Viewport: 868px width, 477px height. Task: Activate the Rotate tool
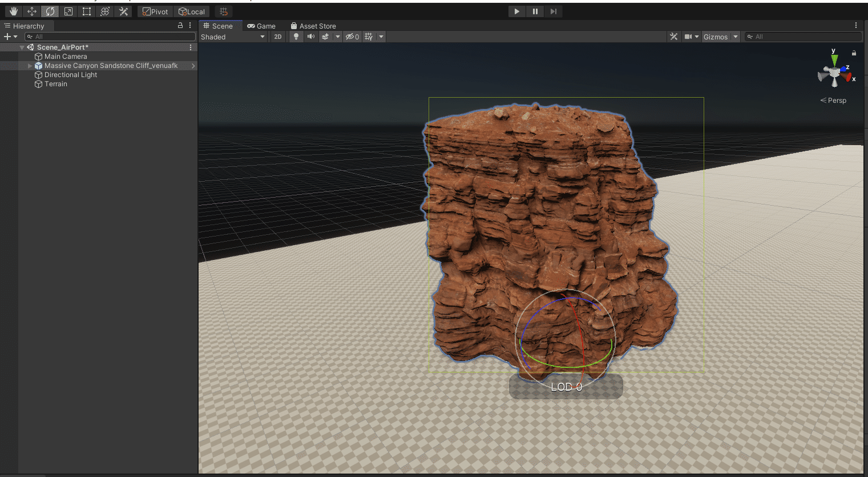[x=50, y=11]
